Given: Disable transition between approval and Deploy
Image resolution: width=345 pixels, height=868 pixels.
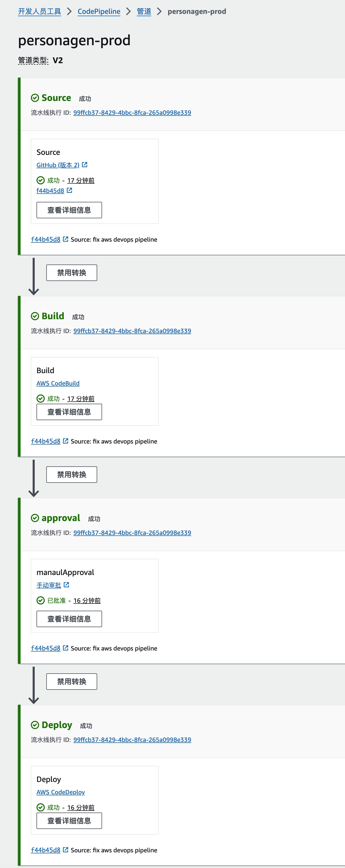Looking at the screenshot, I should click(71, 681).
